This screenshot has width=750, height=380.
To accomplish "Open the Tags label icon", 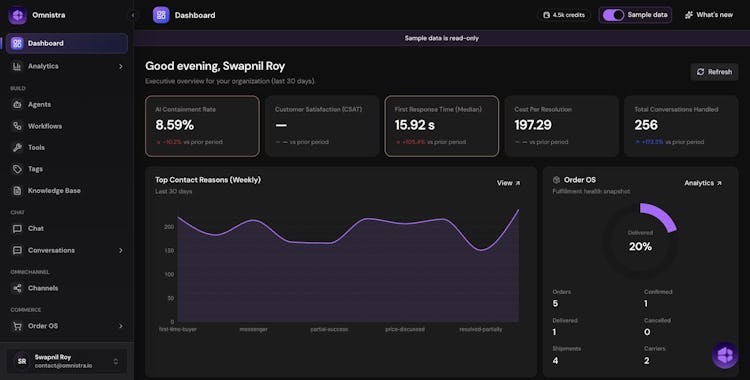I will [x=17, y=169].
